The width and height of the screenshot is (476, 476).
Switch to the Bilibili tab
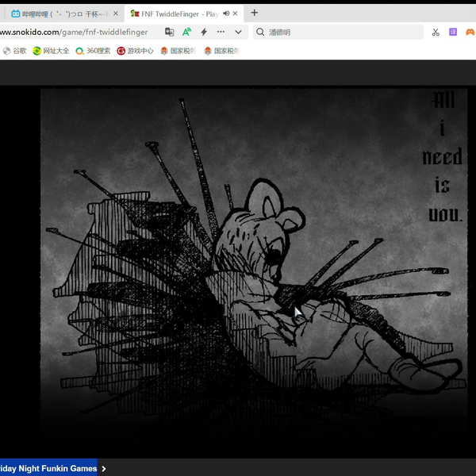[x=62, y=13]
